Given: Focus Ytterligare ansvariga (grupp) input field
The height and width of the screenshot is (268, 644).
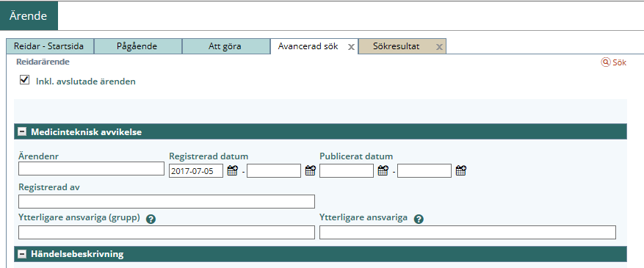Looking at the screenshot, I should [x=167, y=232].
